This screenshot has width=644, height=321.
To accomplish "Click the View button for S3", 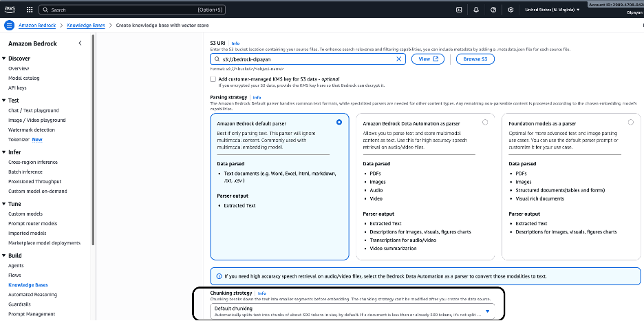I will 428,59.
